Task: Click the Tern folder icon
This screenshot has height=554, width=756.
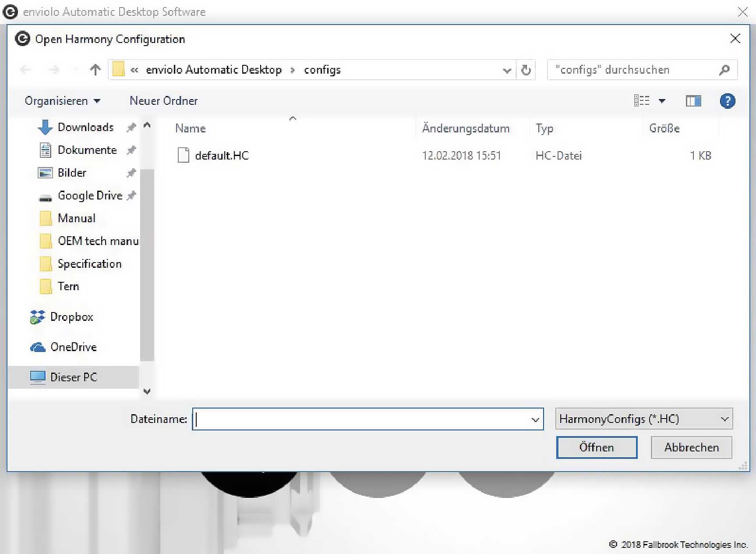Action: [46, 287]
